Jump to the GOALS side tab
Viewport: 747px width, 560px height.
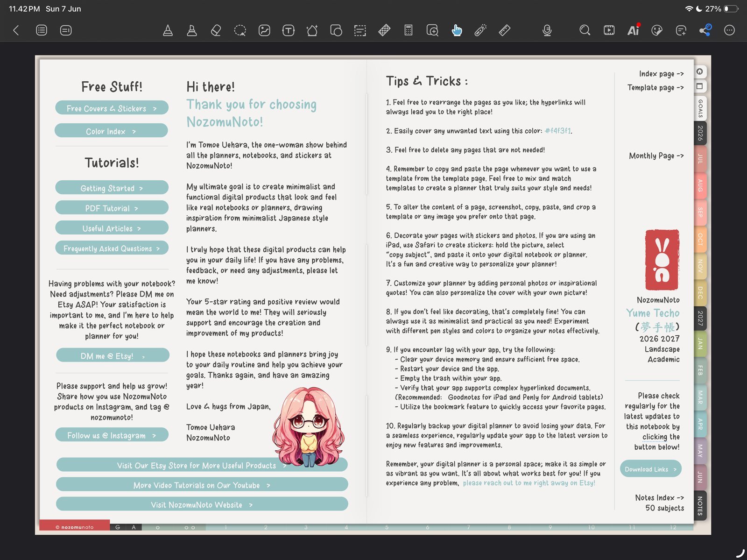click(700, 108)
